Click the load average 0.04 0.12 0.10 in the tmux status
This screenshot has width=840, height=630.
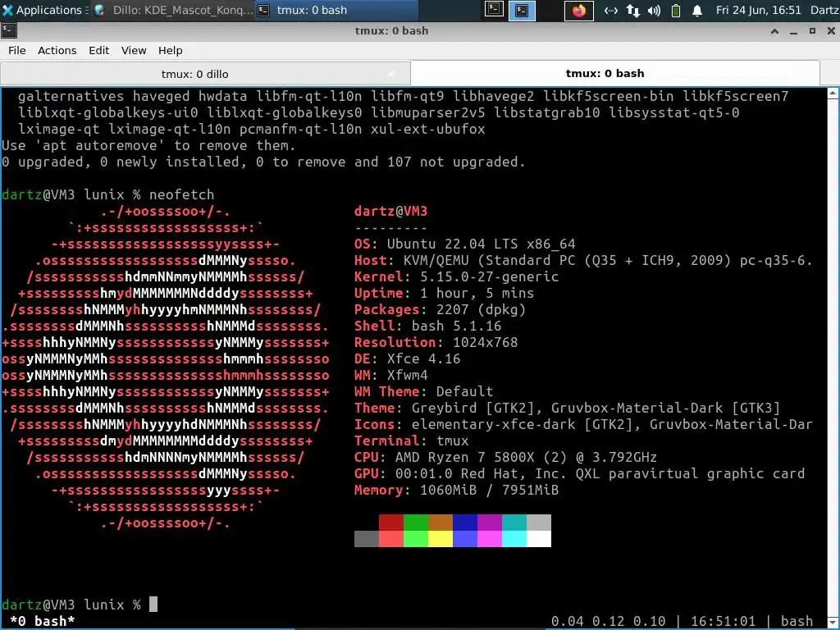(x=608, y=621)
